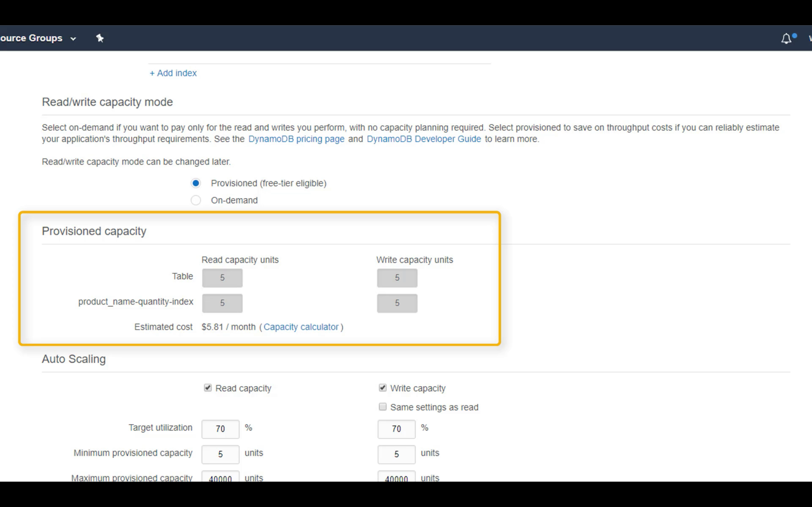812x507 pixels.
Task: Open the DynamoDB Developer Guide link
Action: (423, 139)
